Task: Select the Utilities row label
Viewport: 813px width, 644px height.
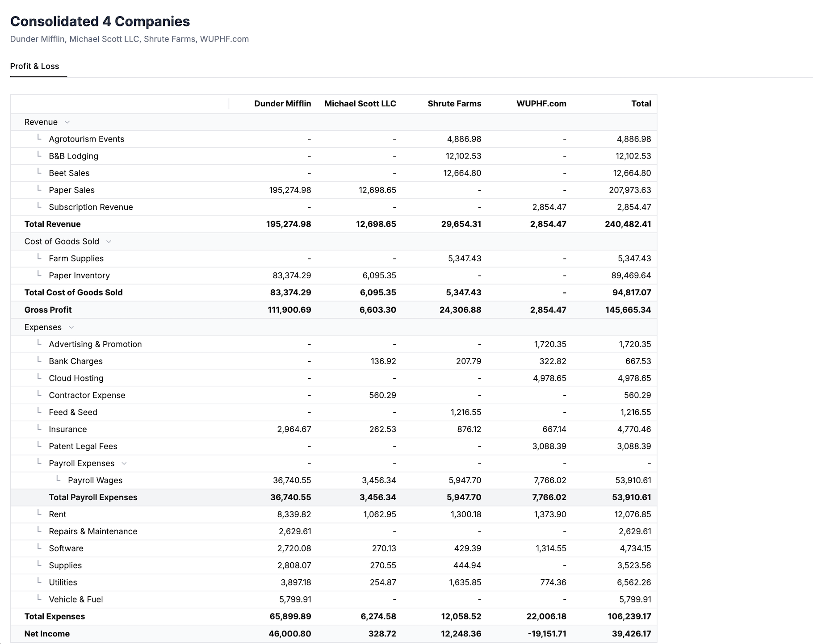Action: pyautogui.click(x=63, y=582)
